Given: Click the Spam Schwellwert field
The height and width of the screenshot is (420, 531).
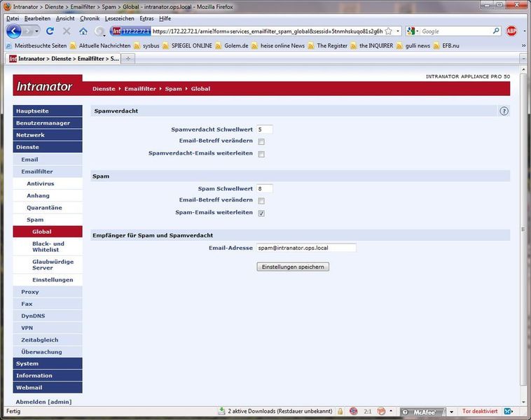Looking at the screenshot, I should [265, 188].
